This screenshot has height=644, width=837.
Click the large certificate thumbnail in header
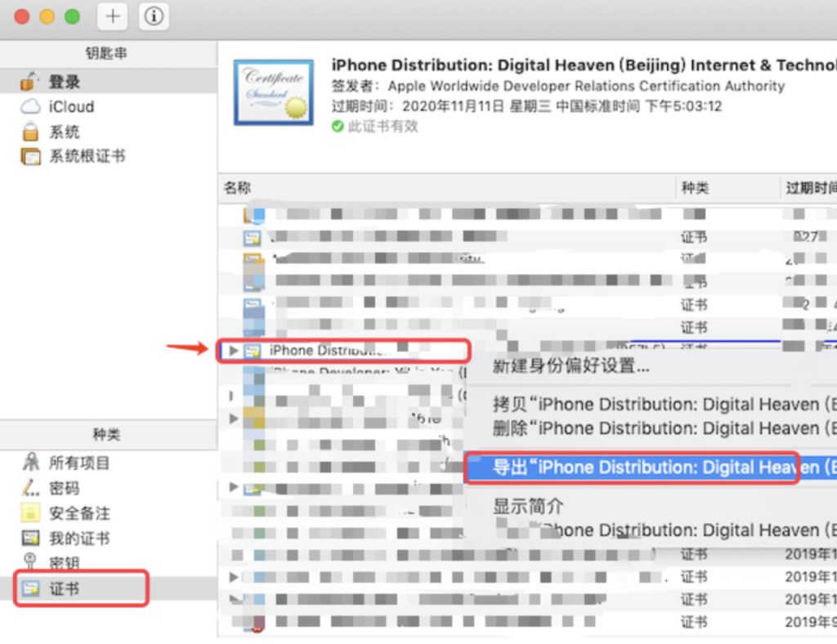point(273,92)
